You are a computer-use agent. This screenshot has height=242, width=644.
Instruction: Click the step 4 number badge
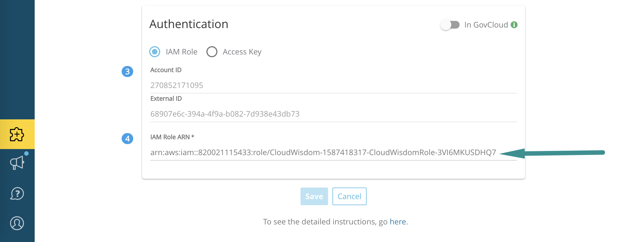point(127,139)
